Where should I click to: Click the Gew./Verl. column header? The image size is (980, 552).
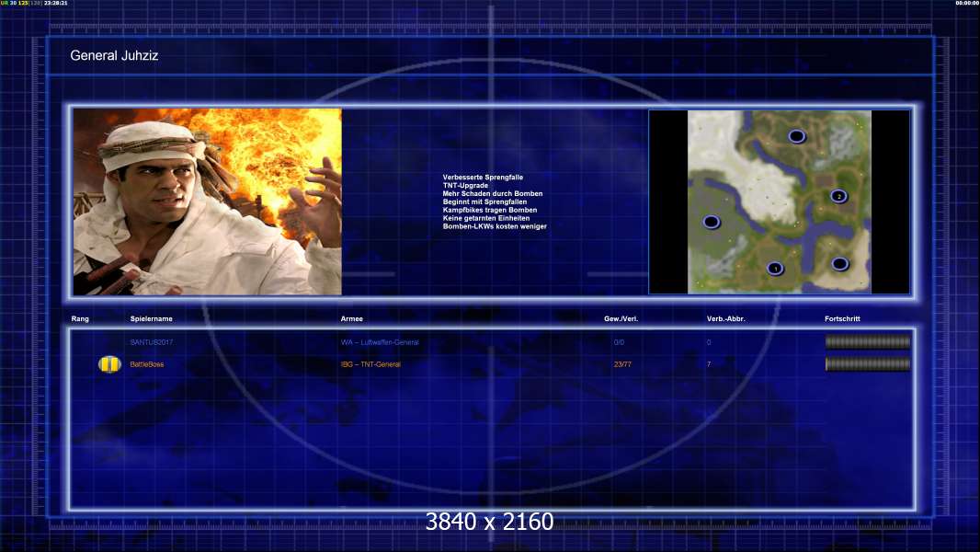click(x=621, y=319)
